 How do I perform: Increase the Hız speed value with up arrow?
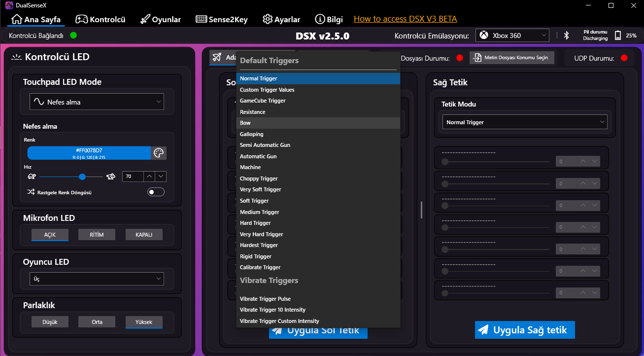[x=149, y=177]
